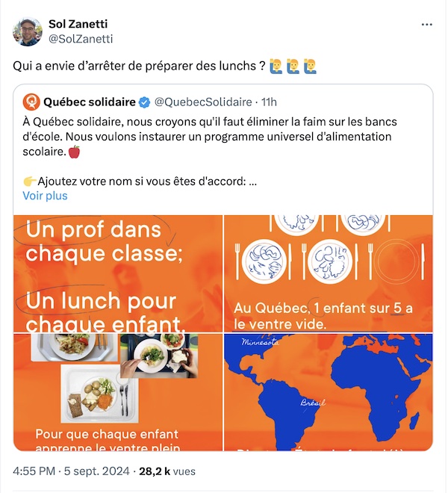Open the Québec solidaire account name
448x493 pixels.
point(90,102)
